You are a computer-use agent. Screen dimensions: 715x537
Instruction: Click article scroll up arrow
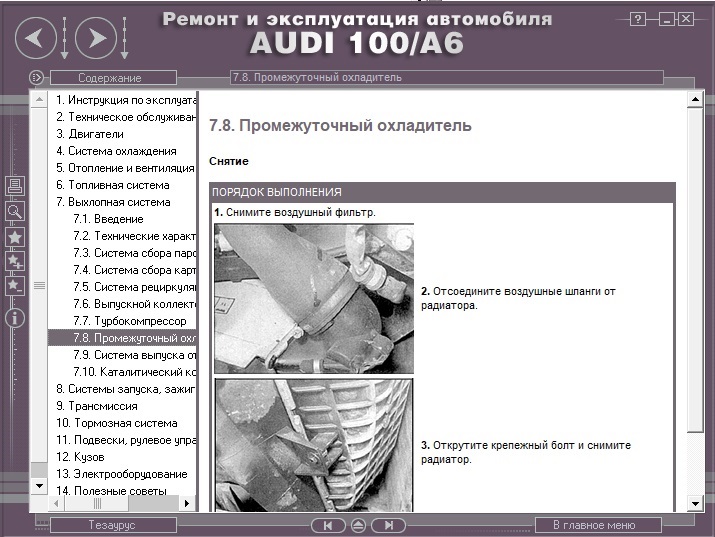tap(695, 99)
